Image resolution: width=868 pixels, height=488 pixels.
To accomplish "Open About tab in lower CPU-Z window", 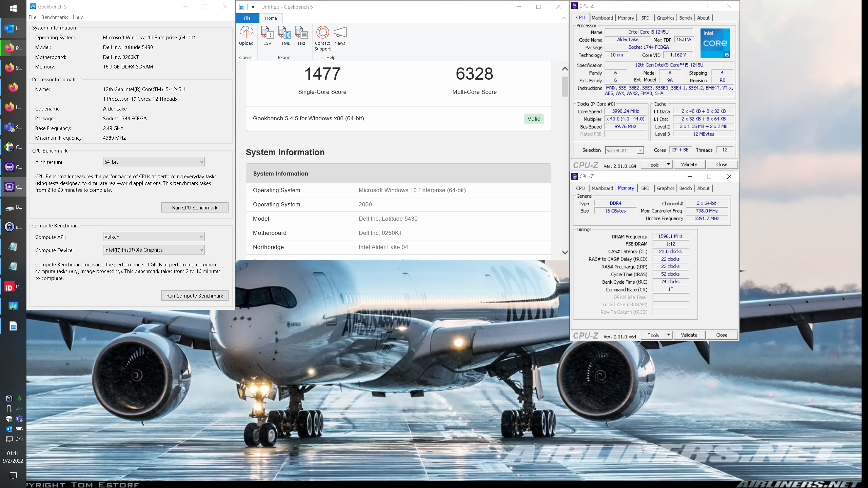I will click(703, 188).
